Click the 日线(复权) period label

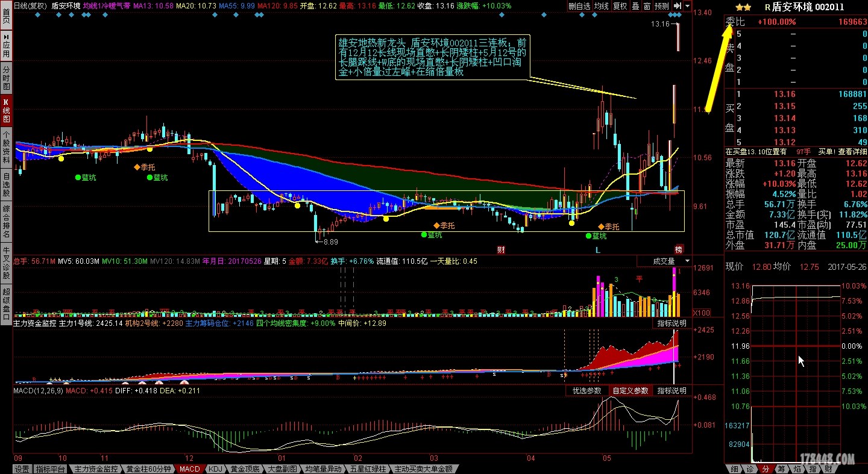30,5
